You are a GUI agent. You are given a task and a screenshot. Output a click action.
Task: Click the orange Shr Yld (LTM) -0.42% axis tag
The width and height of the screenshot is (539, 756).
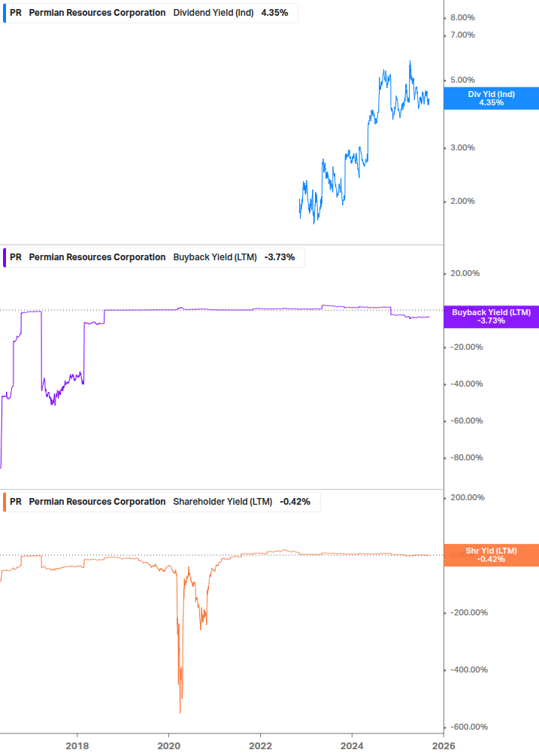[x=492, y=555]
